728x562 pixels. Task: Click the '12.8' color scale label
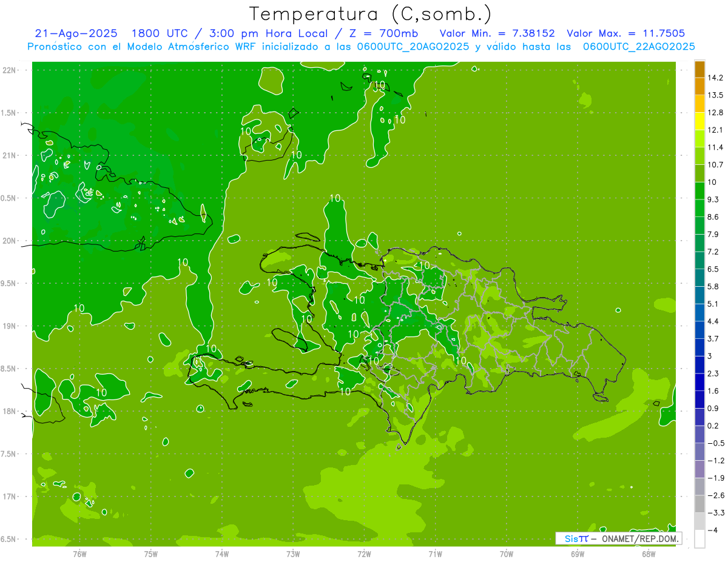tap(715, 113)
